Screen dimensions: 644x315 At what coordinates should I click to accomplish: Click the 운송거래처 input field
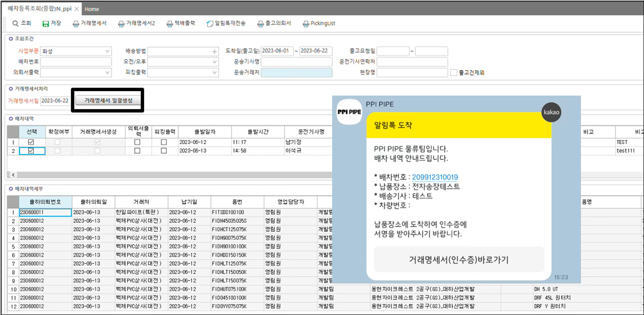tap(297, 72)
